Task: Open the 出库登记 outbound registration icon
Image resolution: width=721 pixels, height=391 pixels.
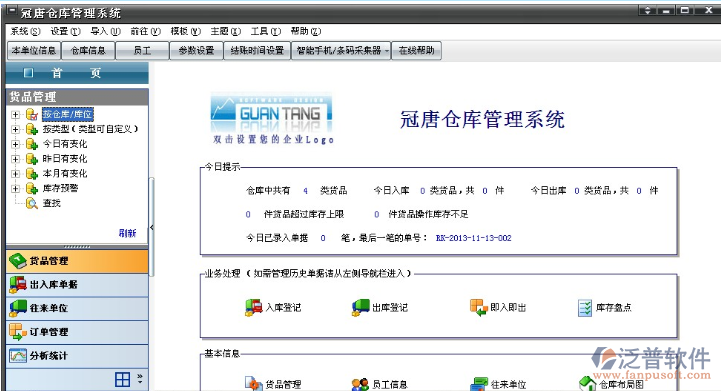Action: [x=379, y=307]
